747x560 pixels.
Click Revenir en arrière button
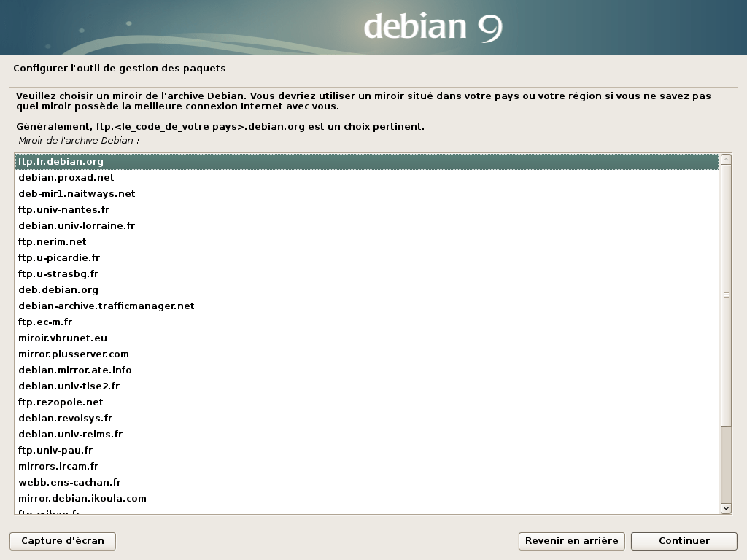(571, 541)
